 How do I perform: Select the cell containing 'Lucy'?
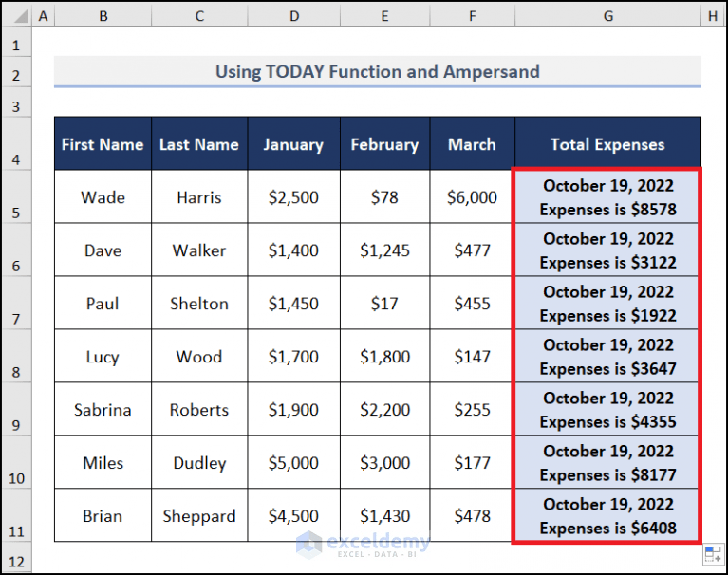(103, 356)
